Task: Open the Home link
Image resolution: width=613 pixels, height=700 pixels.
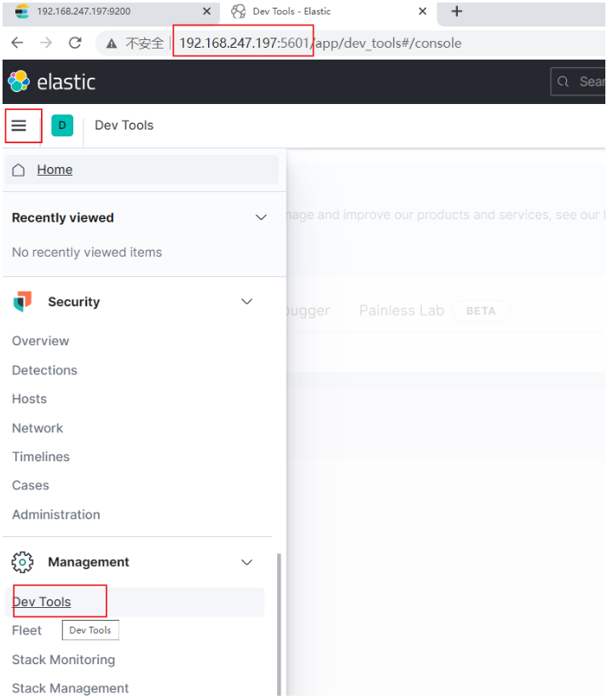Action: (x=55, y=170)
